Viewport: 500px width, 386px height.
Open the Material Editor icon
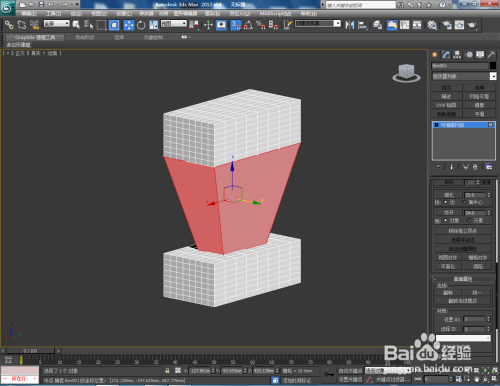tap(432, 25)
